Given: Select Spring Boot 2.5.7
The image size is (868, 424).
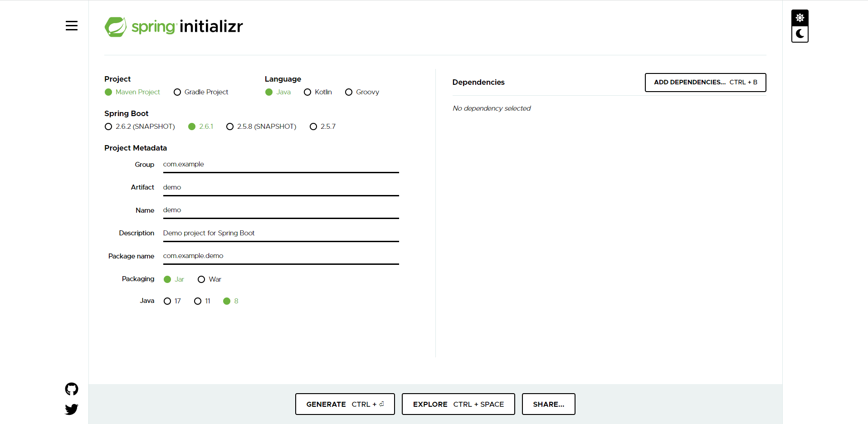Looking at the screenshot, I should point(322,127).
